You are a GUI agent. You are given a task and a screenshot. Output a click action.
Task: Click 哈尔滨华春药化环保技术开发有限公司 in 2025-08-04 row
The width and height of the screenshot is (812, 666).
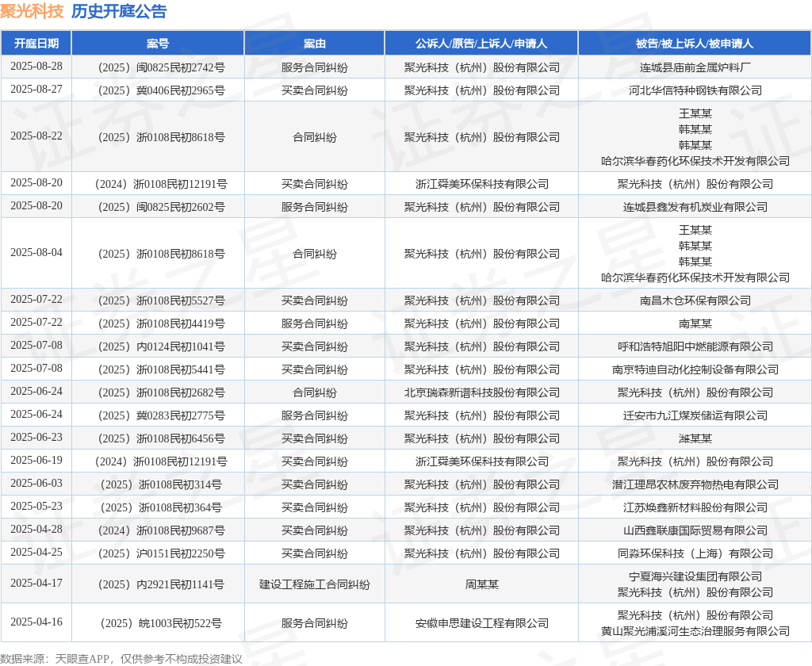[695, 277]
